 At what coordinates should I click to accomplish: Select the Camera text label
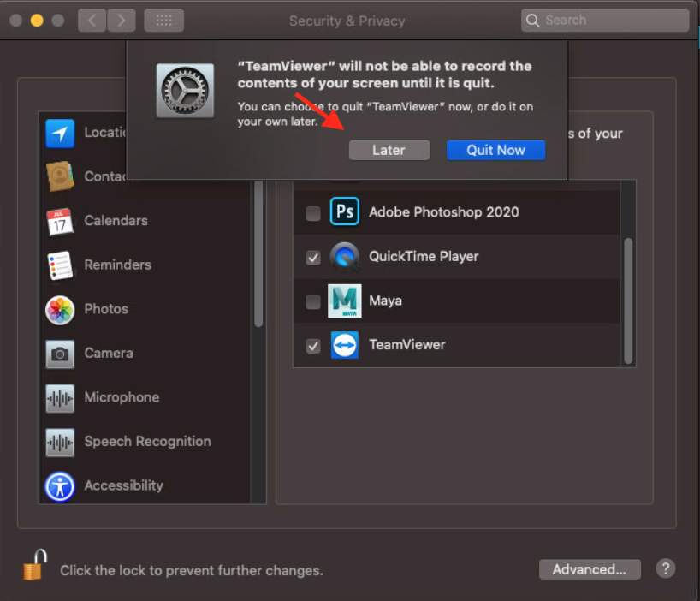(109, 354)
